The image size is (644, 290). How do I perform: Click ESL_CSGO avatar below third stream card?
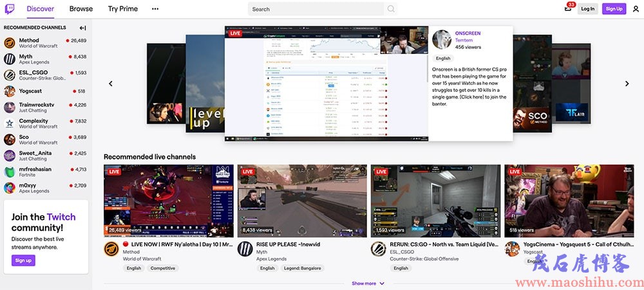(379, 249)
